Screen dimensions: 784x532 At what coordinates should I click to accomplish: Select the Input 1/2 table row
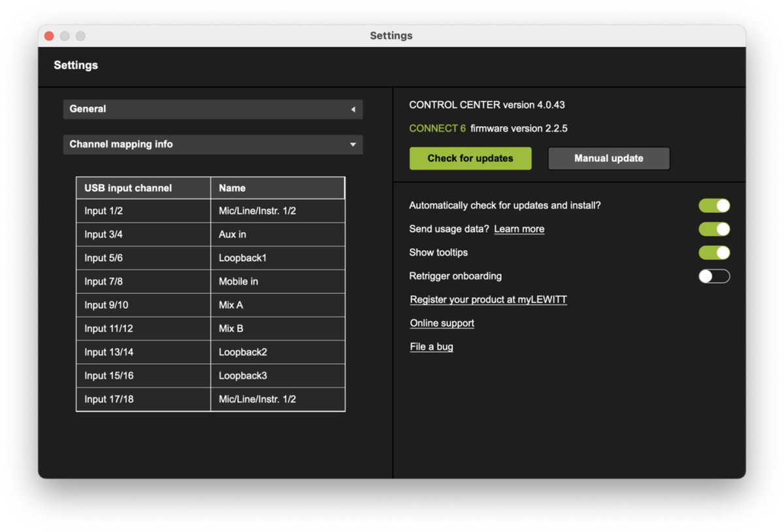tap(210, 211)
